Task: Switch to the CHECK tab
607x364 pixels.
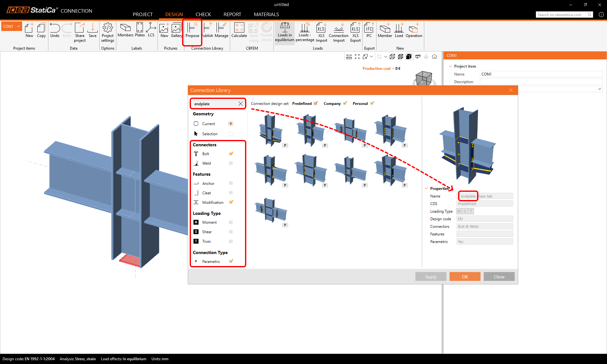Action: click(203, 15)
